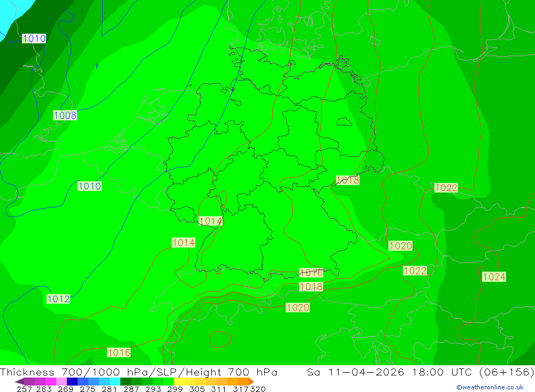Open the weatheronline.co.uk copyright link

[490, 387]
